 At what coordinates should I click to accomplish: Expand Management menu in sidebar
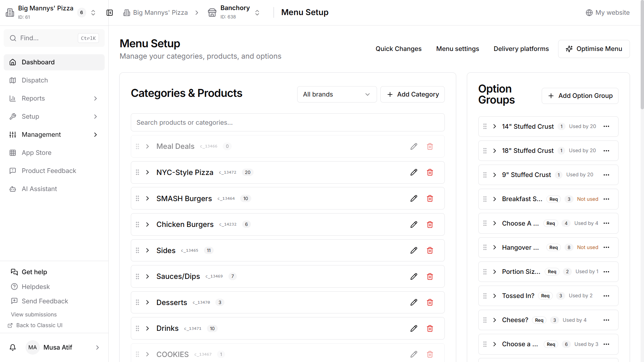click(54, 135)
